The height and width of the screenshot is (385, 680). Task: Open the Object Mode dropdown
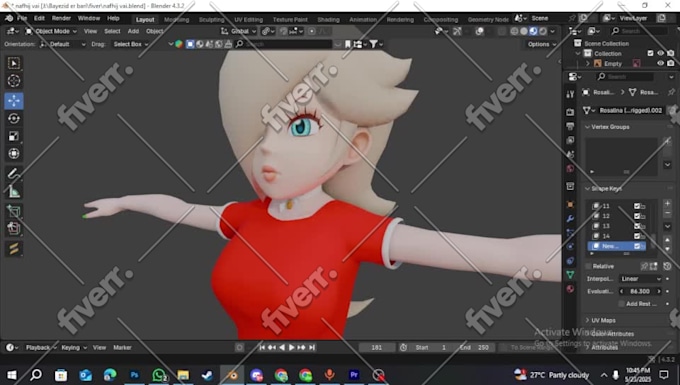pyautogui.click(x=51, y=31)
